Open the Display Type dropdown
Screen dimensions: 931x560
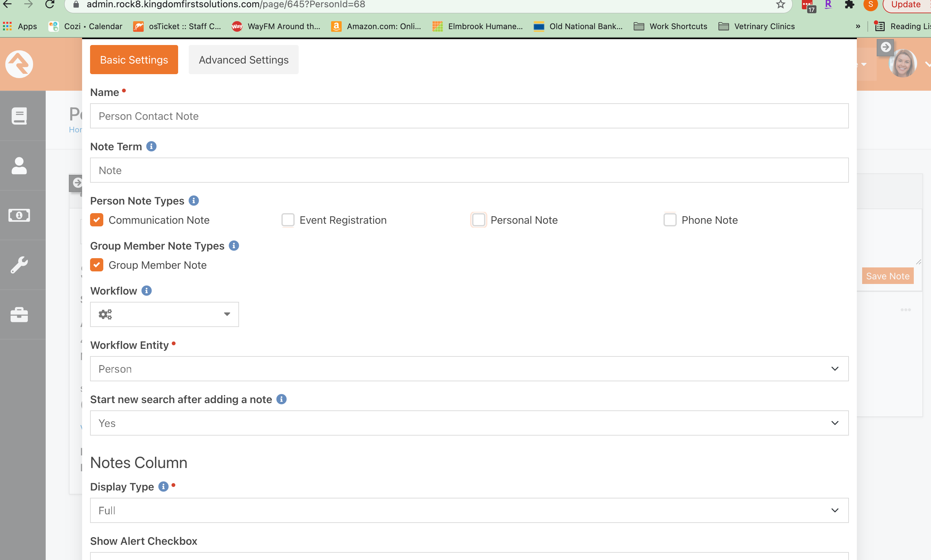(x=469, y=510)
